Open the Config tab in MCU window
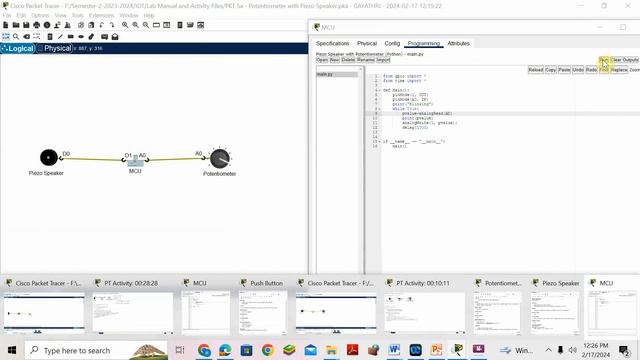The width and height of the screenshot is (640, 360). [x=392, y=43]
